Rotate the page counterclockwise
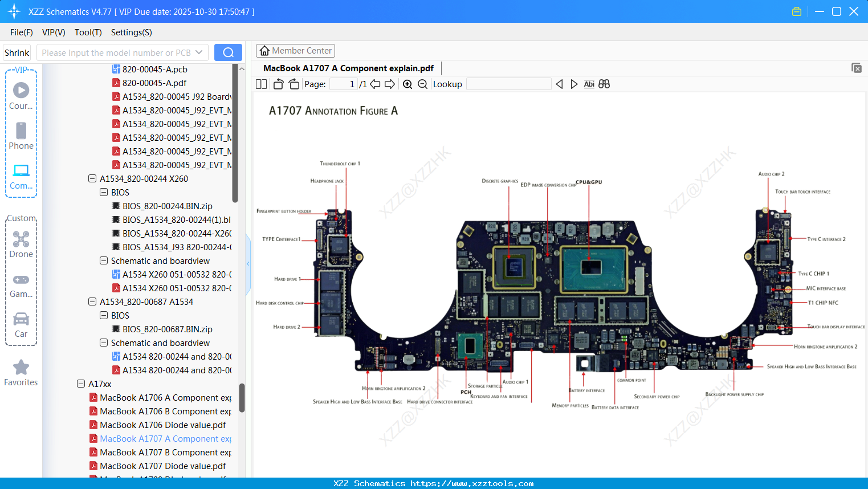The height and width of the screenshot is (489, 868). (279, 84)
